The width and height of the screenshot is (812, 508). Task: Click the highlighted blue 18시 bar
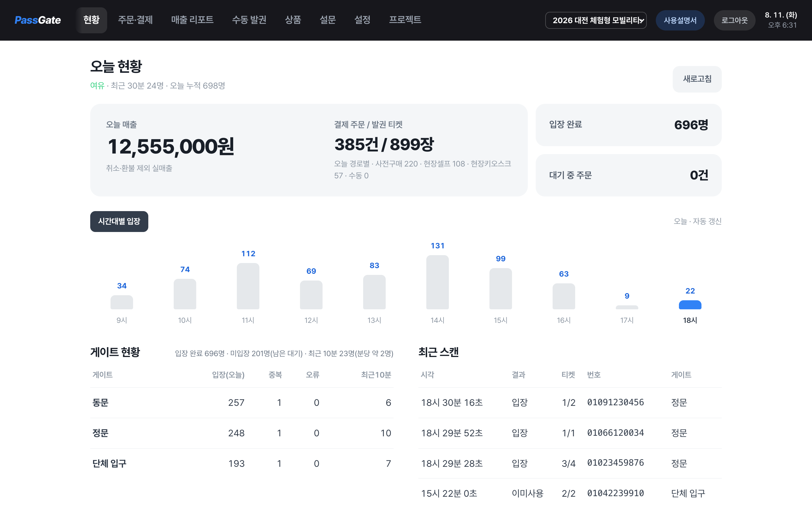690,305
